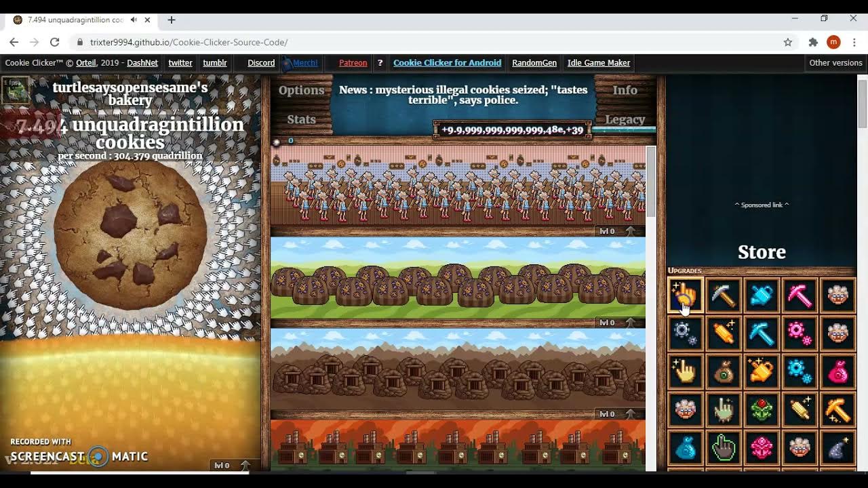868x488 pixels.
Task: Mute the Cookie Clicker browser tab
Action: [x=134, y=20]
